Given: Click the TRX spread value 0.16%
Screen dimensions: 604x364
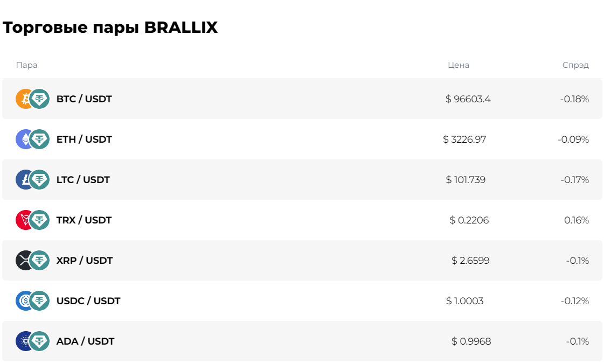Looking at the screenshot, I should click(x=577, y=220).
